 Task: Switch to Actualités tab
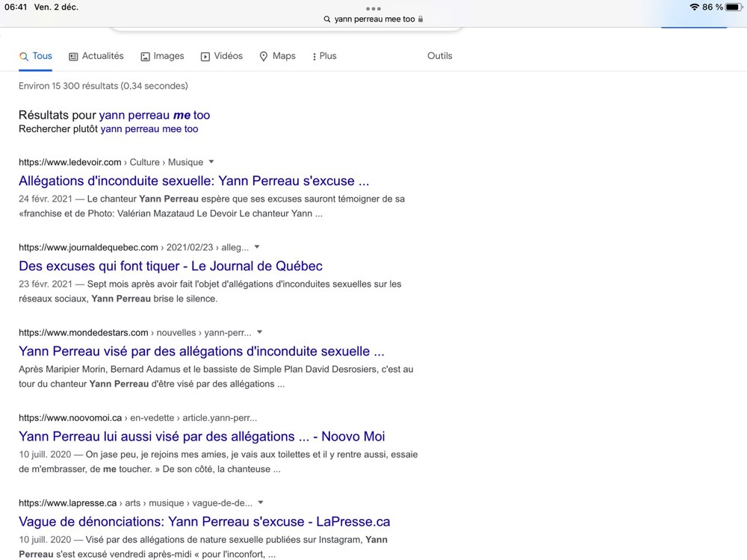coord(96,56)
